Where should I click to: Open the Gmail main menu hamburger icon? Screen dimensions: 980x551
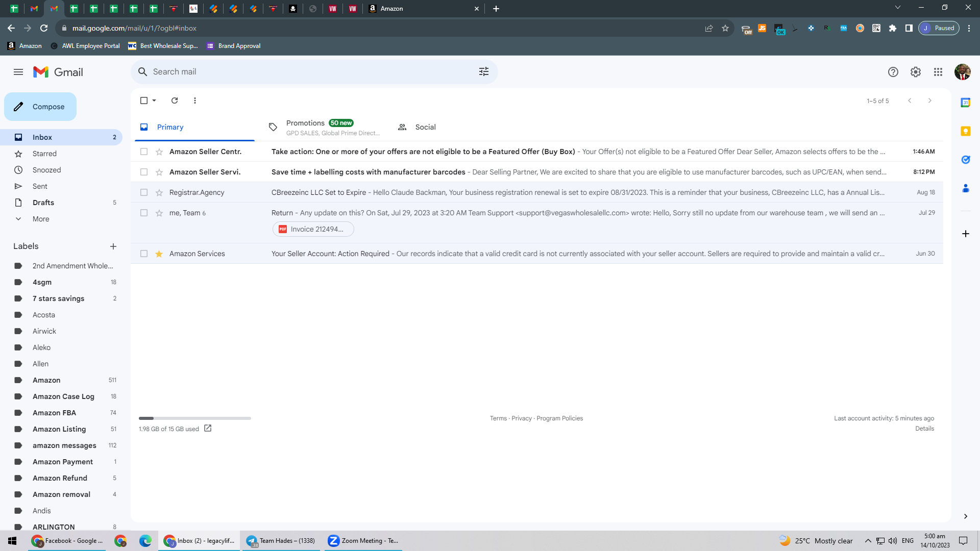click(x=18, y=72)
